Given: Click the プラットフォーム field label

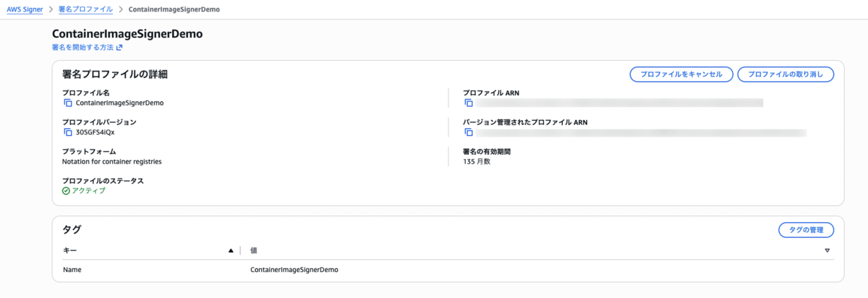Looking at the screenshot, I should [x=90, y=152].
